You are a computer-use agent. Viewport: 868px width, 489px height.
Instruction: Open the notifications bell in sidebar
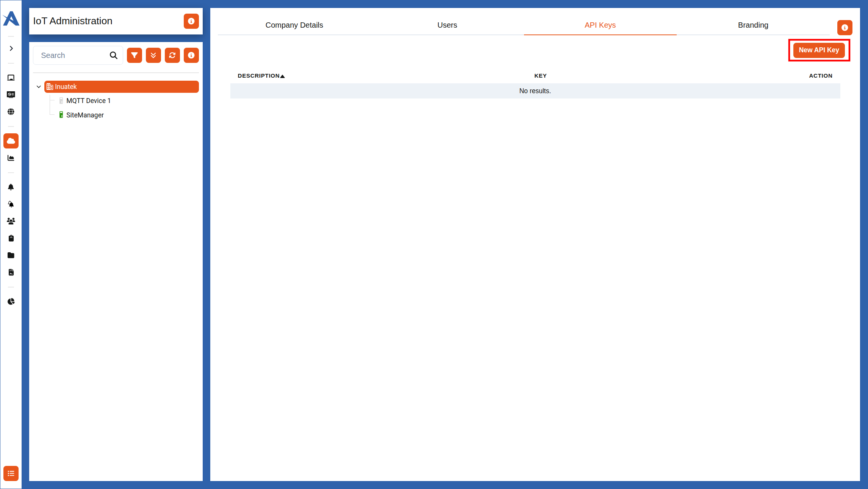pos(11,187)
